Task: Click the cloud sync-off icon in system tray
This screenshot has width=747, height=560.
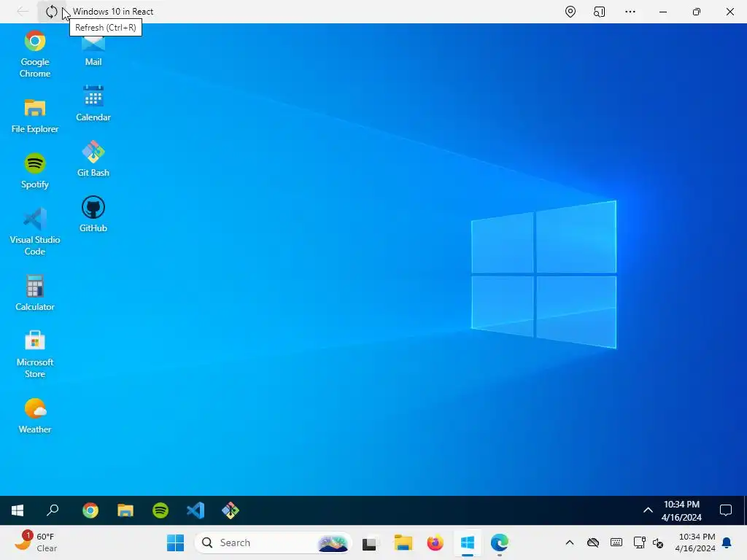Action: pyautogui.click(x=592, y=542)
